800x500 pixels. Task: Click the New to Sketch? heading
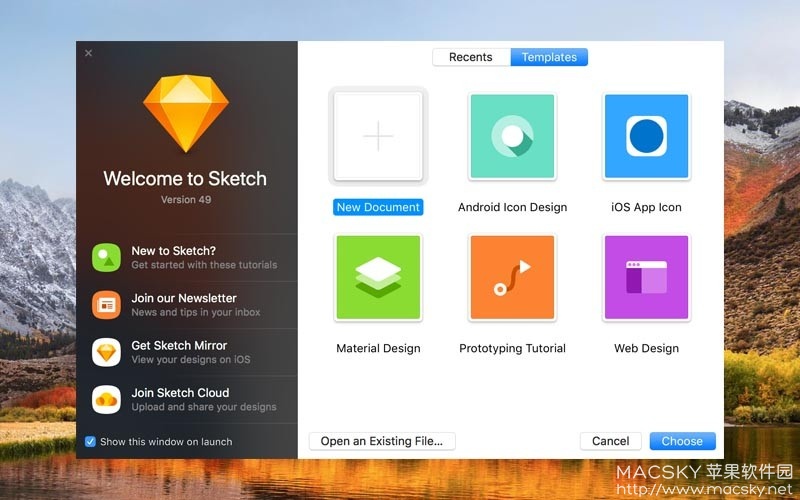point(173,251)
